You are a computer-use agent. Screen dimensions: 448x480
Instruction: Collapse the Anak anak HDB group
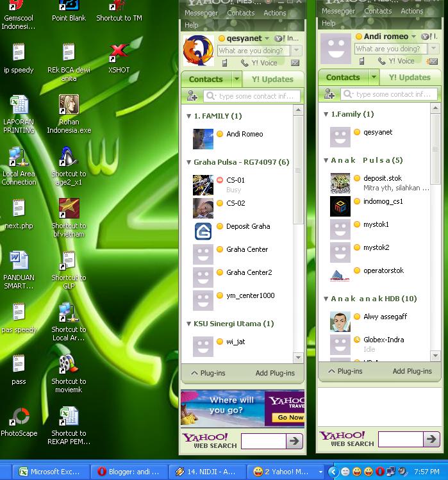326,299
